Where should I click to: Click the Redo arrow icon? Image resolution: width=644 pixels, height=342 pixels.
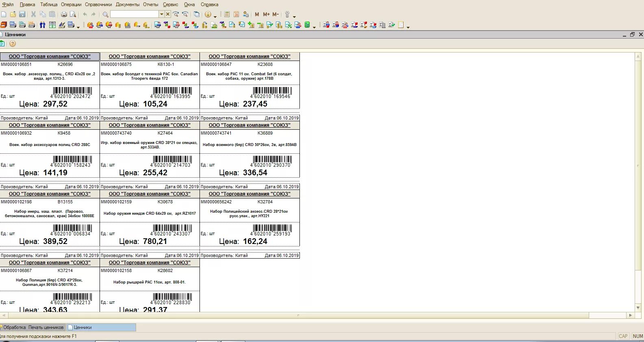(x=94, y=14)
